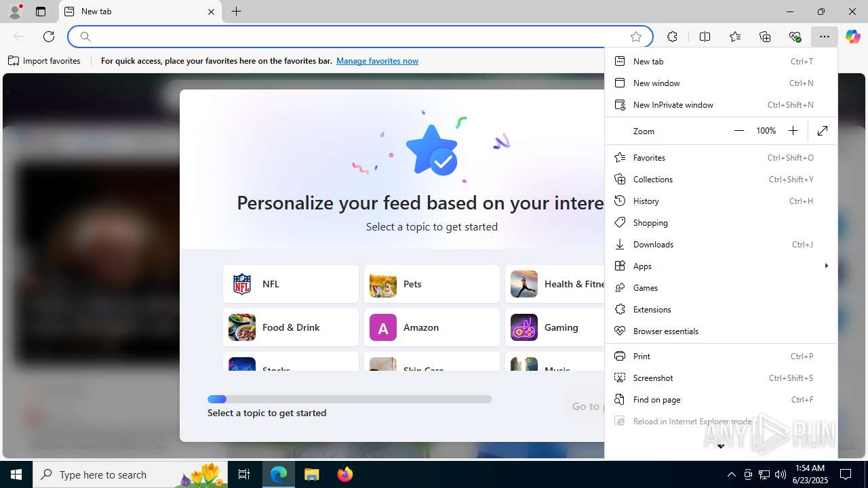Viewport: 868px width, 488px height.
Task: Click the Refresh page button
Action: pyautogui.click(x=48, y=37)
